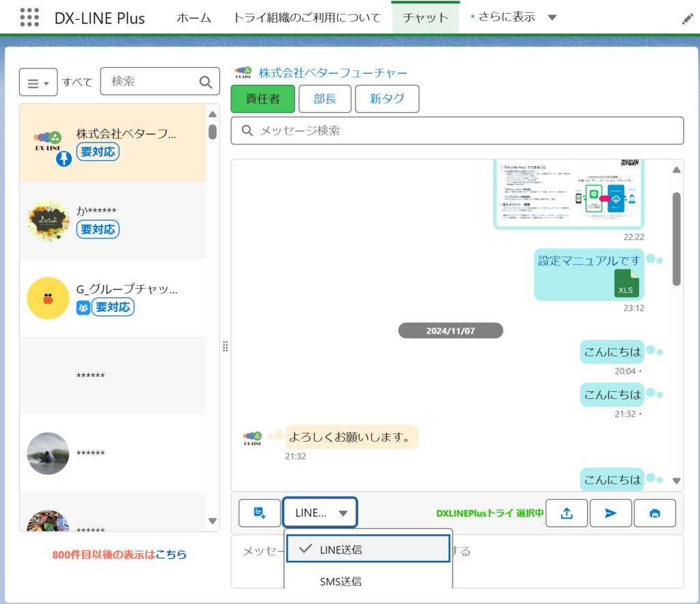Select SMS送信 from the dropdown list
The height and width of the screenshot is (604, 700).
click(x=340, y=581)
